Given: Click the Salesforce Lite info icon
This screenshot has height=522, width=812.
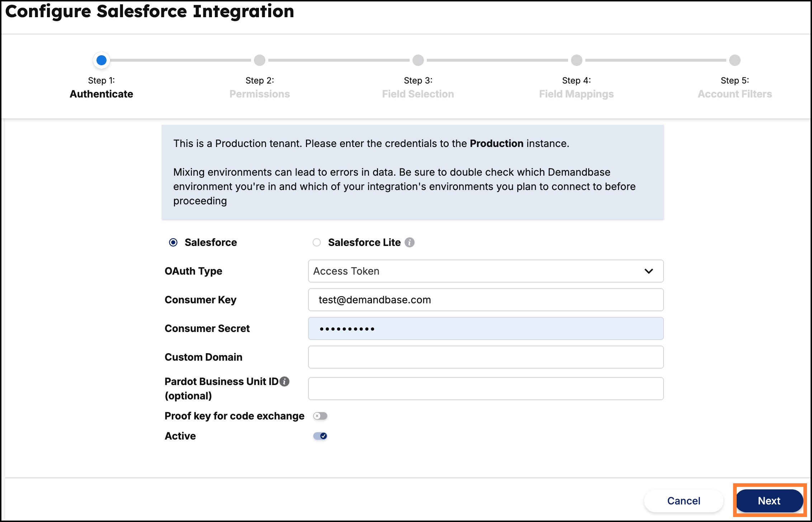Looking at the screenshot, I should [x=409, y=242].
